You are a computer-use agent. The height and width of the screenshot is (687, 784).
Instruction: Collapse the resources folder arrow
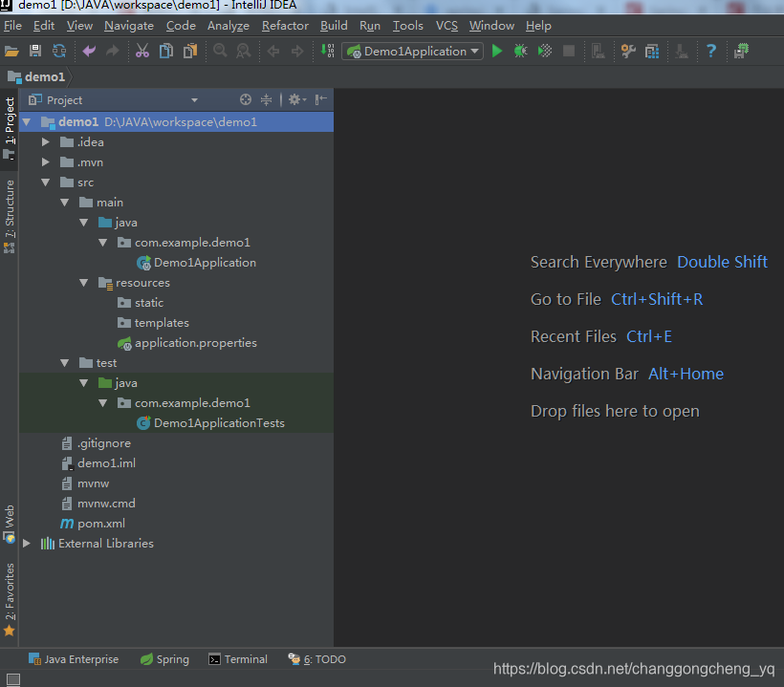pyautogui.click(x=83, y=283)
